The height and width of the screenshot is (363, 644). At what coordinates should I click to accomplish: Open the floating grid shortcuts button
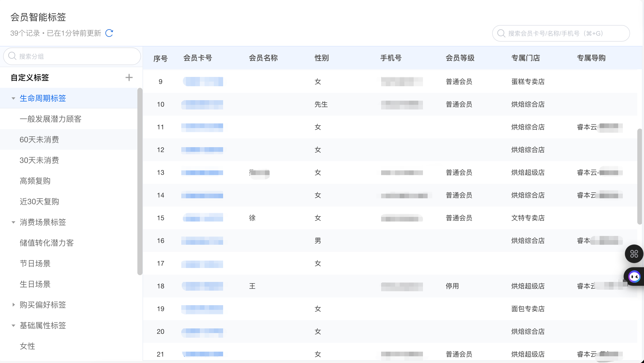[634, 254]
